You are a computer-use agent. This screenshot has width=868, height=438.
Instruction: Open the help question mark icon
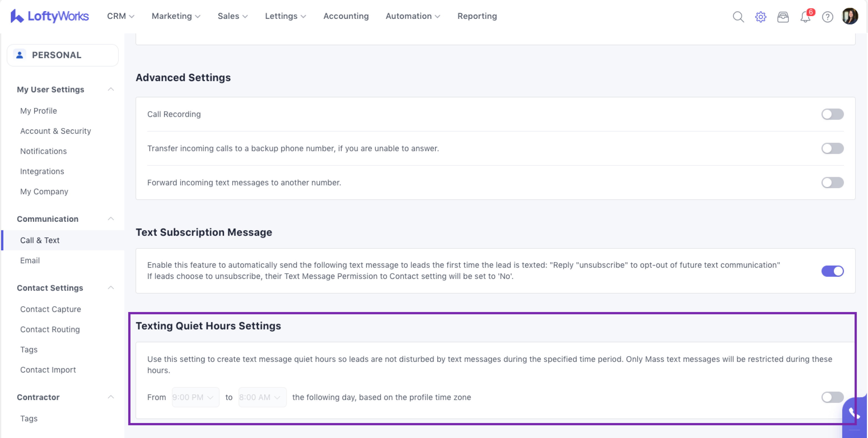pos(827,17)
